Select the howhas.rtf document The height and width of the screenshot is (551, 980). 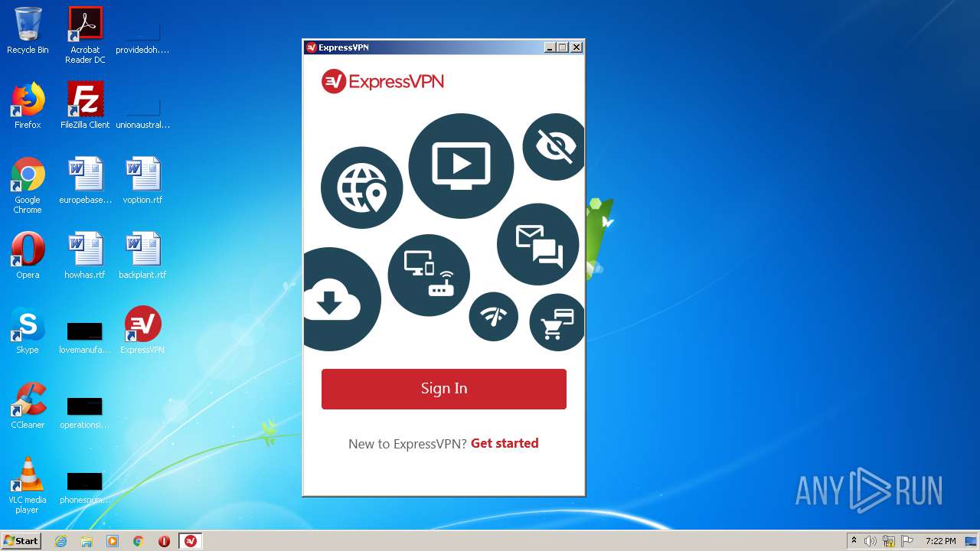(85, 256)
